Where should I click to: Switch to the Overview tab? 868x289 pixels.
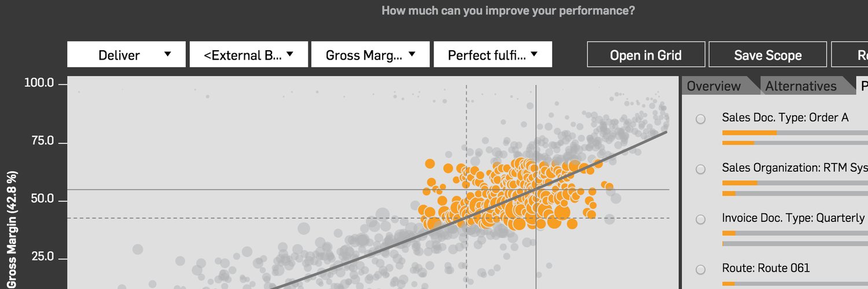click(713, 86)
